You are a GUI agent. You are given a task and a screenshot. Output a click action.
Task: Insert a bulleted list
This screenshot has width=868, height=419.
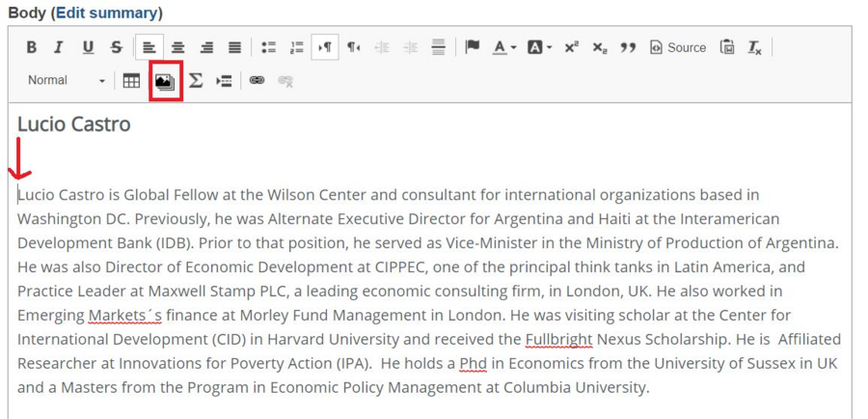coord(268,47)
